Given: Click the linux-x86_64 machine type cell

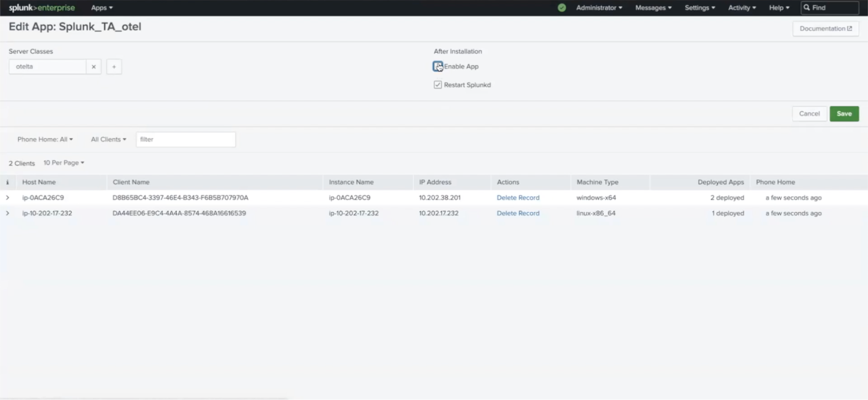Looking at the screenshot, I should (x=596, y=213).
